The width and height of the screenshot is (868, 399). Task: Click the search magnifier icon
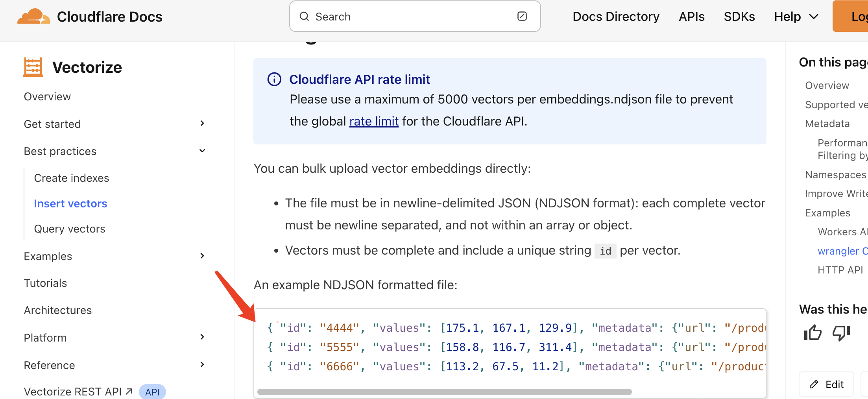coord(304,17)
